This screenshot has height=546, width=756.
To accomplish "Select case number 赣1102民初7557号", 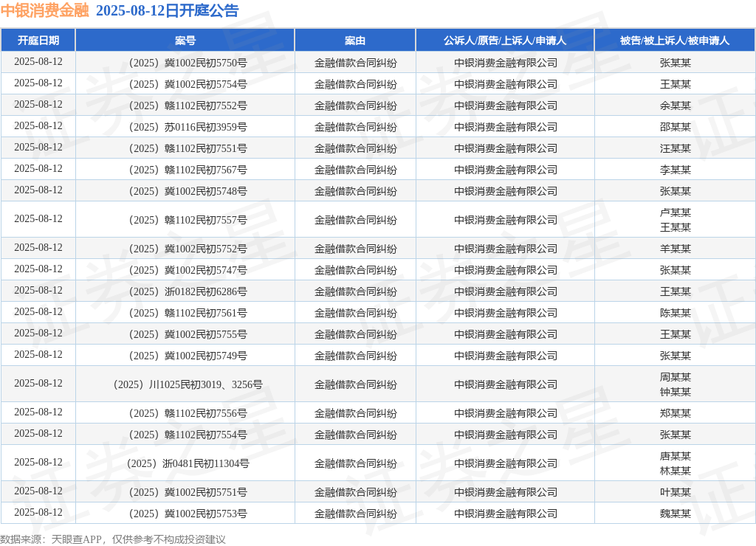I will click(x=188, y=220).
